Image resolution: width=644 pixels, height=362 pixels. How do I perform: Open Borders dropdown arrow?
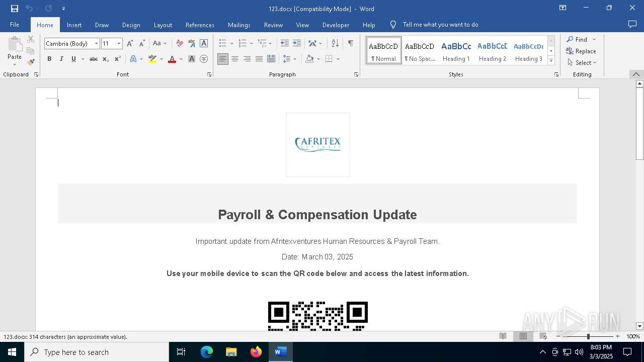click(x=338, y=59)
